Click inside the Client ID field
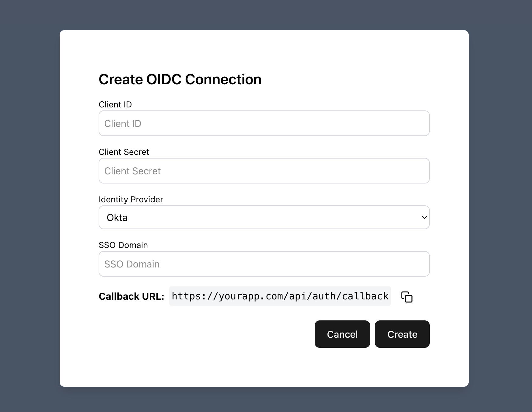The width and height of the screenshot is (532, 412). tap(264, 123)
